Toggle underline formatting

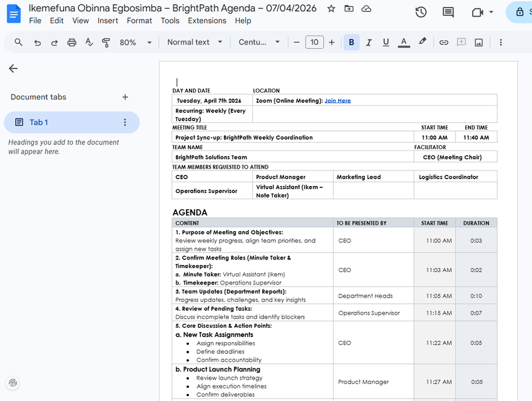pyautogui.click(x=386, y=43)
